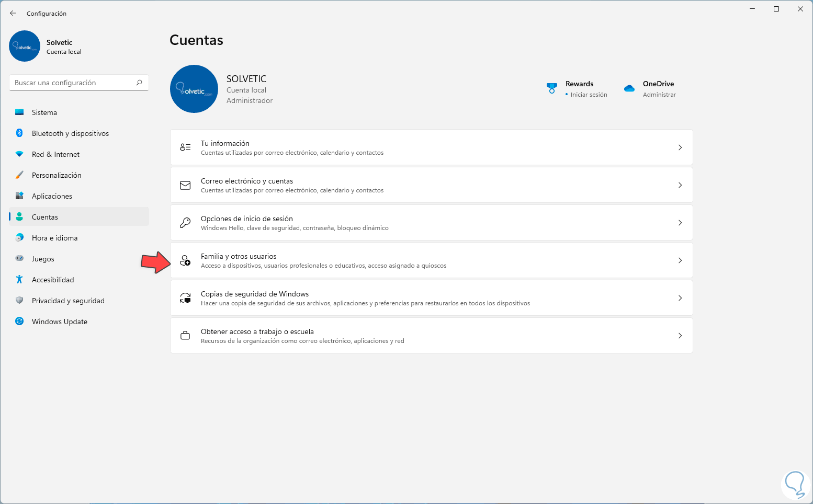Click the Accesibilidad figure icon
This screenshot has width=813, height=504.
(19, 280)
